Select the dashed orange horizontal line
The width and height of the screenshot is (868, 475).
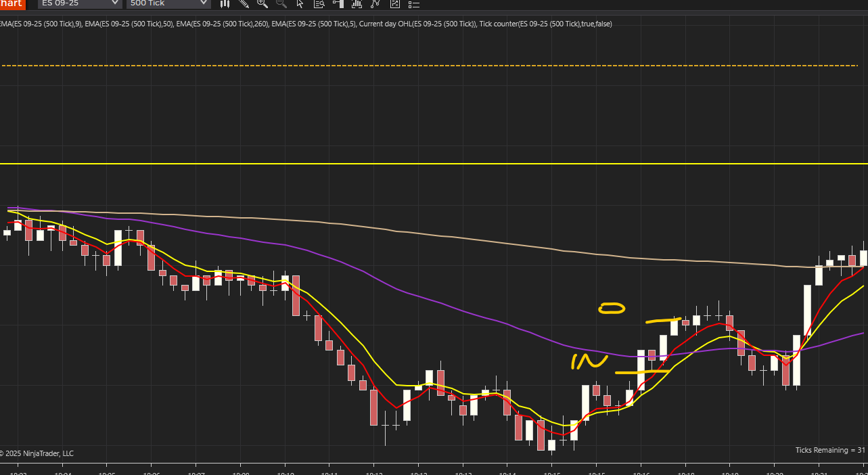430,66
